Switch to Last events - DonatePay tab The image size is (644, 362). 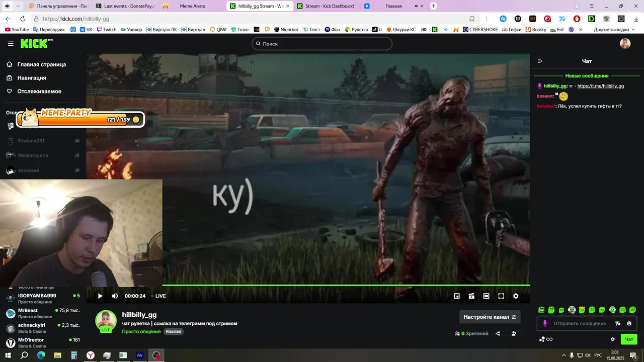pos(126,6)
